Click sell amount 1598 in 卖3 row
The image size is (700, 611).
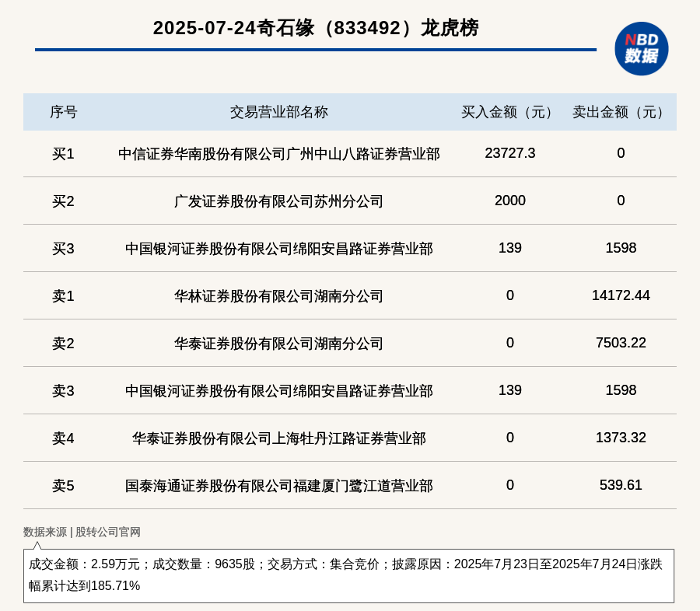621,390
